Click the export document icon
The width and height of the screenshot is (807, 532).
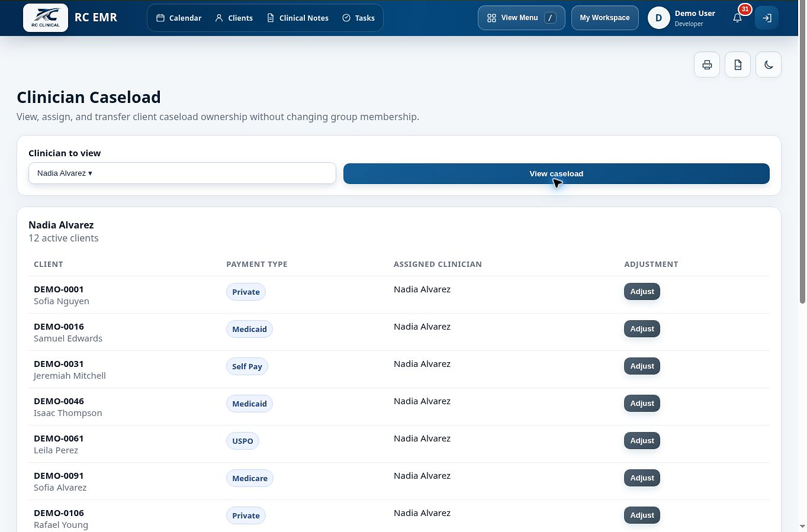[x=738, y=65]
